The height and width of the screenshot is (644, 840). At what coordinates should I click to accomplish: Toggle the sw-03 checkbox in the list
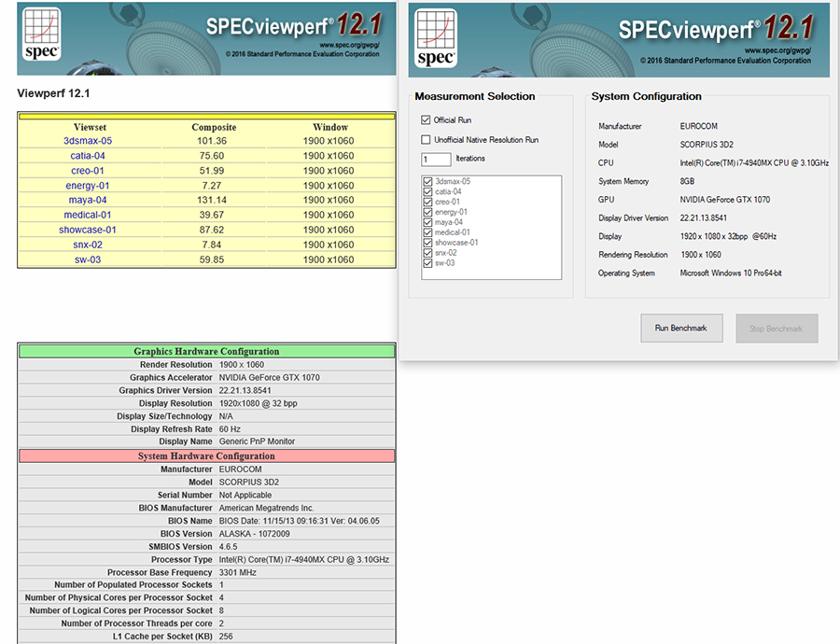point(428,263)
